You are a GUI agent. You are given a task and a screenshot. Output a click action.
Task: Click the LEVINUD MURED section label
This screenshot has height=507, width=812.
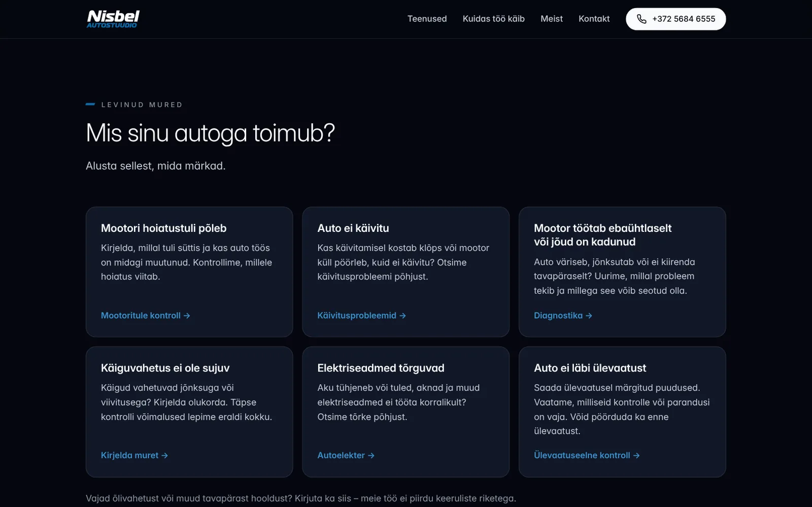(x=142, y=105)
